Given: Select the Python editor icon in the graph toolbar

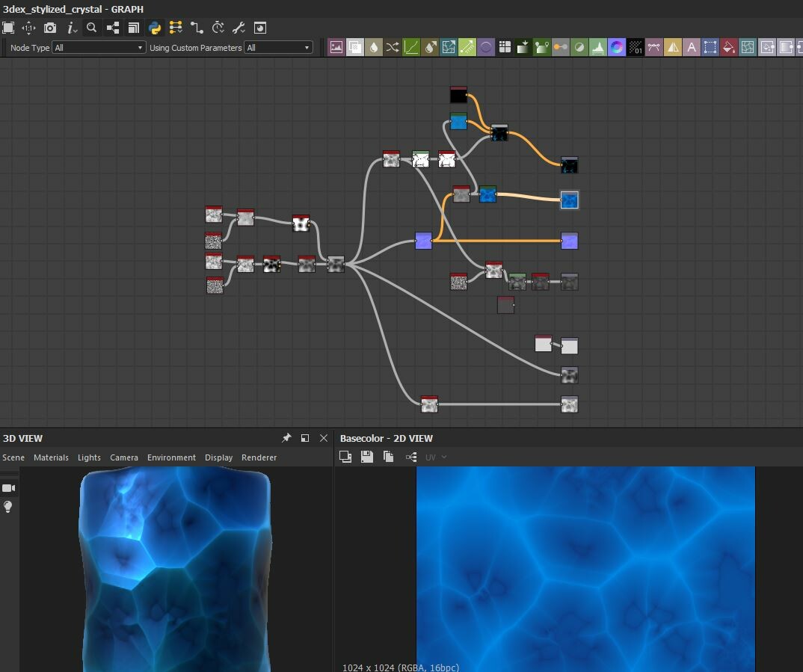Looking at the screenshot, I should coord(155,28).
